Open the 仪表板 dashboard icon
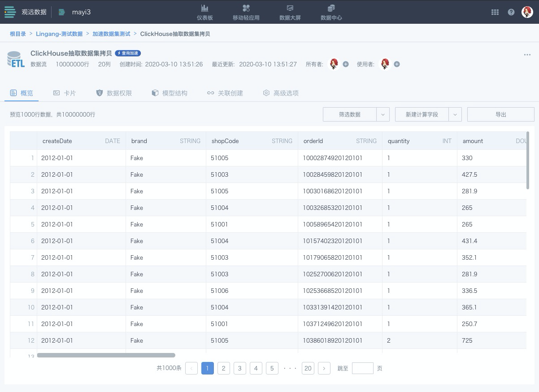The height and width of the screenshot is (392, 539). tap(204, 12)
